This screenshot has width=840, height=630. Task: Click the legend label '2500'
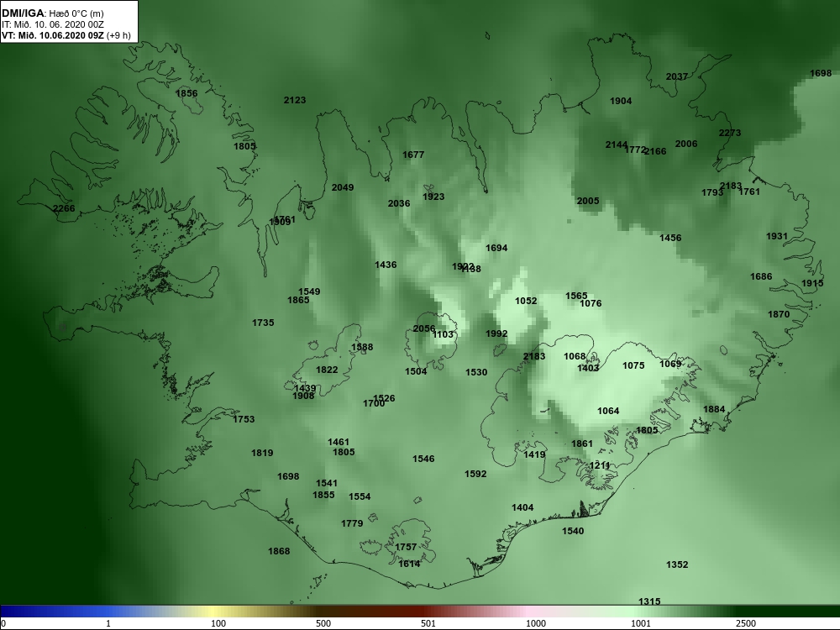point(746,623)
